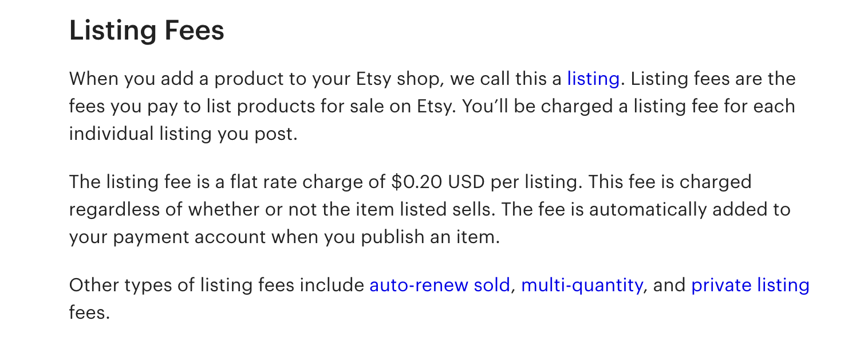This screenshot has width=868, height=344.
Task: Follow the "auto-renew sold" link
Action: pyautogui.click(x=439, y=285)
